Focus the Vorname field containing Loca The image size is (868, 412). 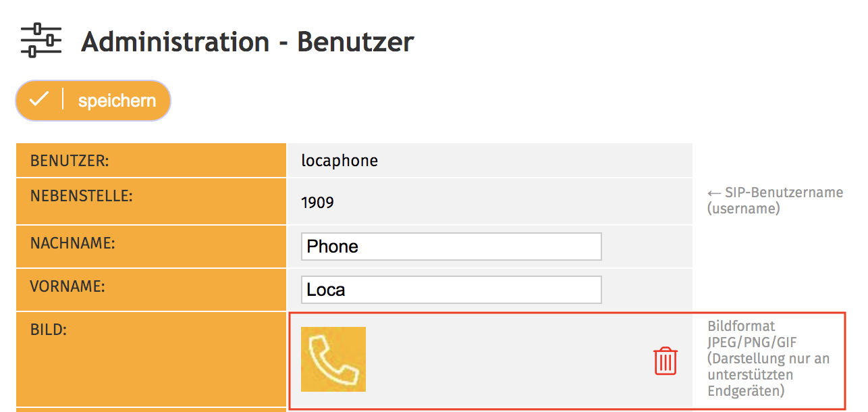[x=451, y=290]
